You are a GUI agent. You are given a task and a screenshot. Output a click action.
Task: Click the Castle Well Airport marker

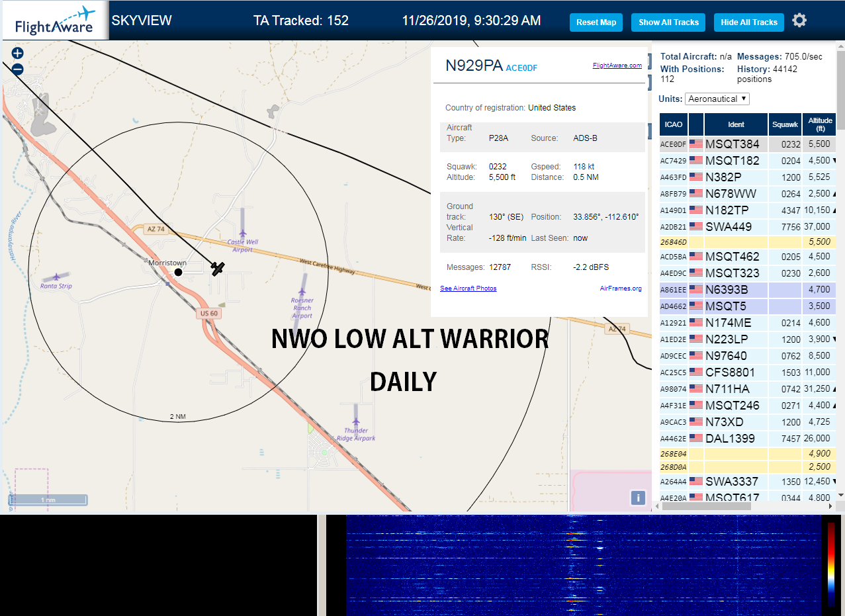243,234
